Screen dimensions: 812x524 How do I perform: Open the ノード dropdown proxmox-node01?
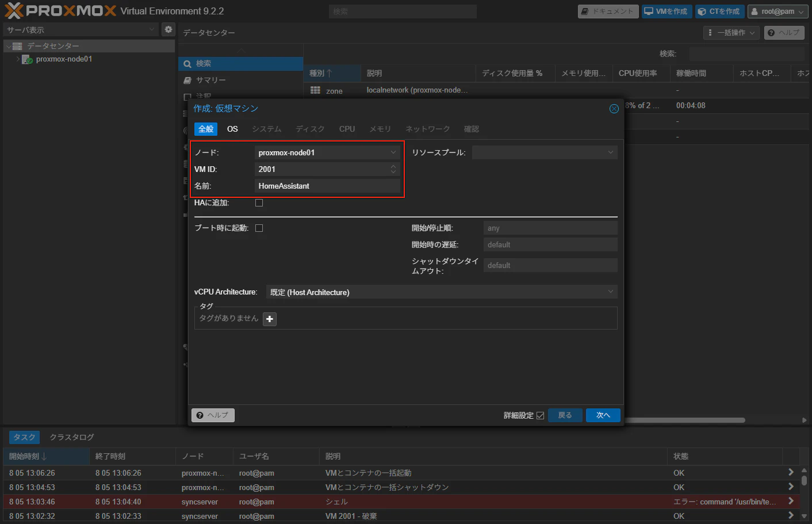(x=327, y=152)
